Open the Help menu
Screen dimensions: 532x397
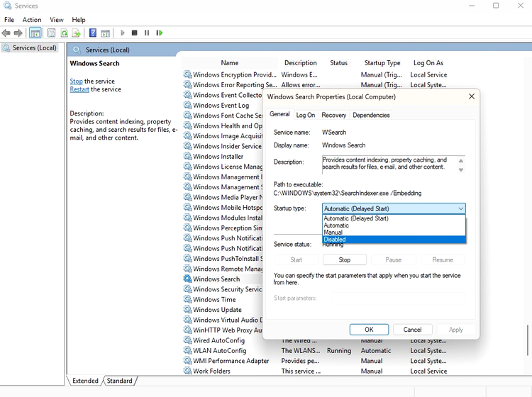tap(79, 20)
